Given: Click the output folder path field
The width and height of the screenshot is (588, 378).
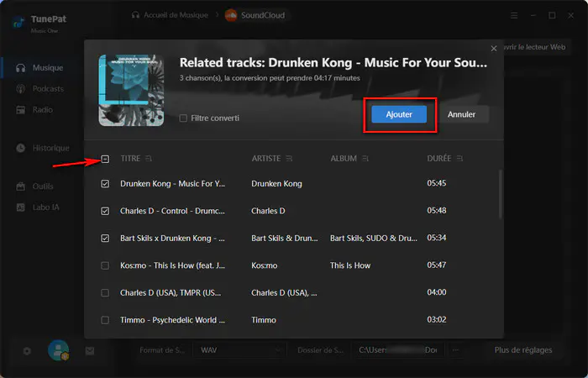Looking at the screenshot, I should [x=398, y=350].
